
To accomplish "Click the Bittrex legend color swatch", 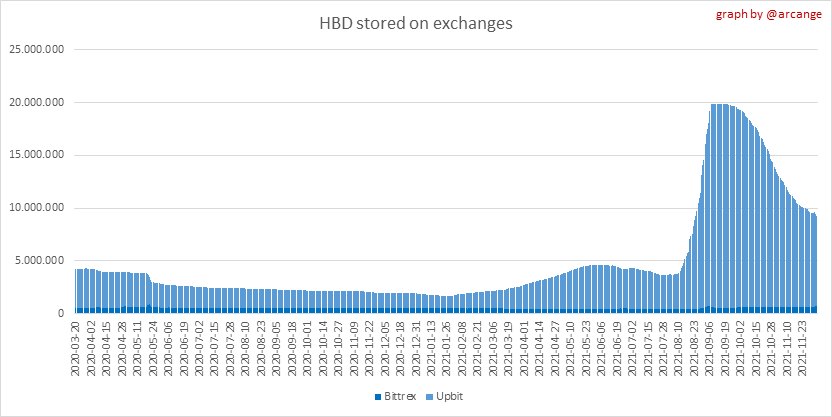I will pos(377,397).
